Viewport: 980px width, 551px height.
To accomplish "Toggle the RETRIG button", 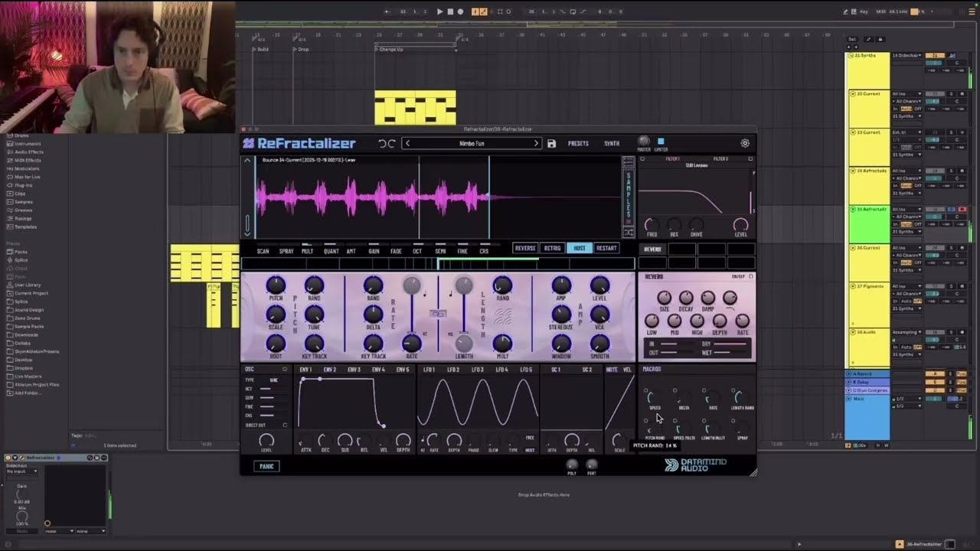I will tap(552, 248).
